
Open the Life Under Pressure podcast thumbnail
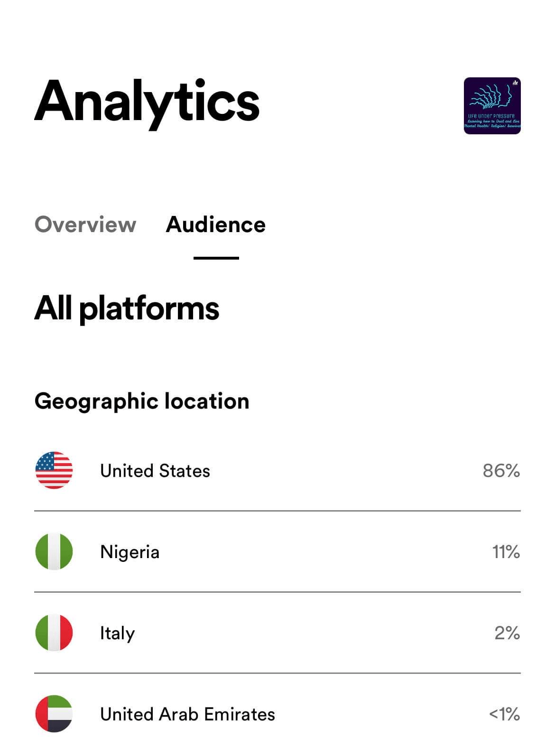[492, 106]
